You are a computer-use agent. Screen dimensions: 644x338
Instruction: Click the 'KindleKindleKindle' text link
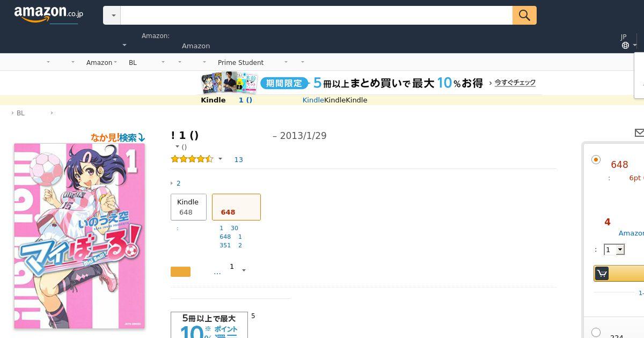(335, 100)
